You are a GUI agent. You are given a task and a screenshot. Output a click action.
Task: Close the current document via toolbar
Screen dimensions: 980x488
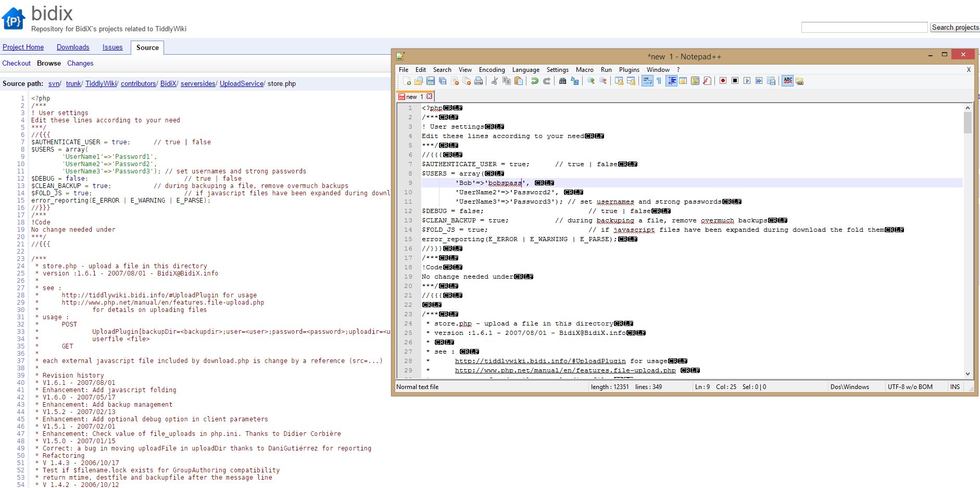pos(455,81)
